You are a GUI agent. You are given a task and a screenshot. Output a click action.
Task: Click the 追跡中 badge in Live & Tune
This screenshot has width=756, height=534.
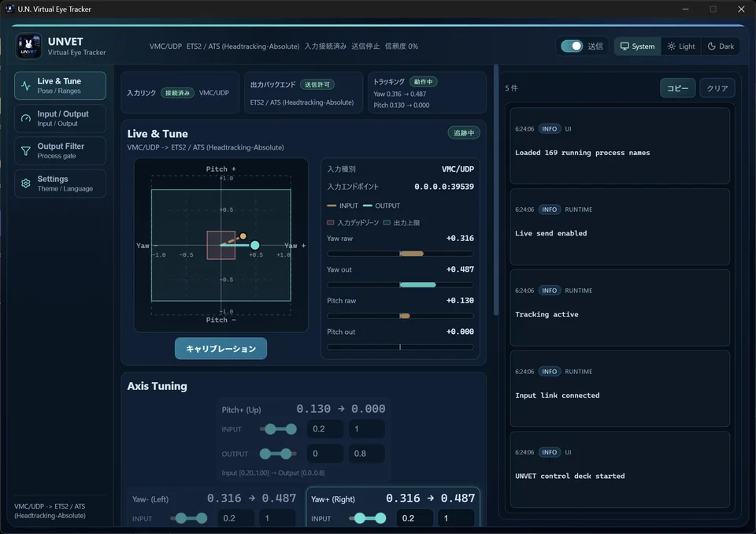(x=464, y=133)
